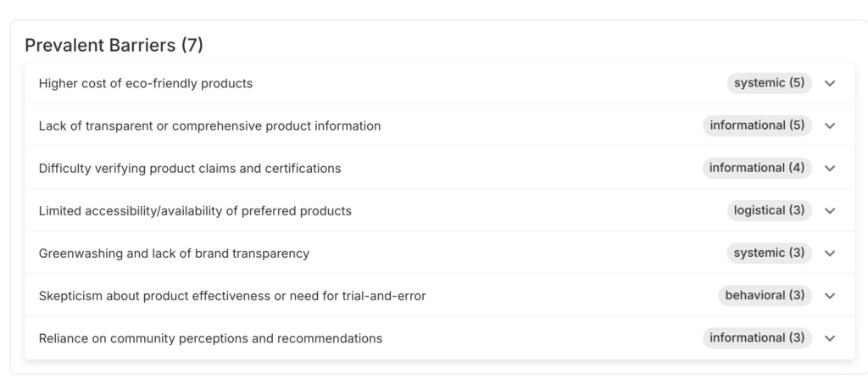Screen dimensions: 868x379
Task: Select the behavioral (3) tag
Action: pyautogui.click(x=765, y=296)
